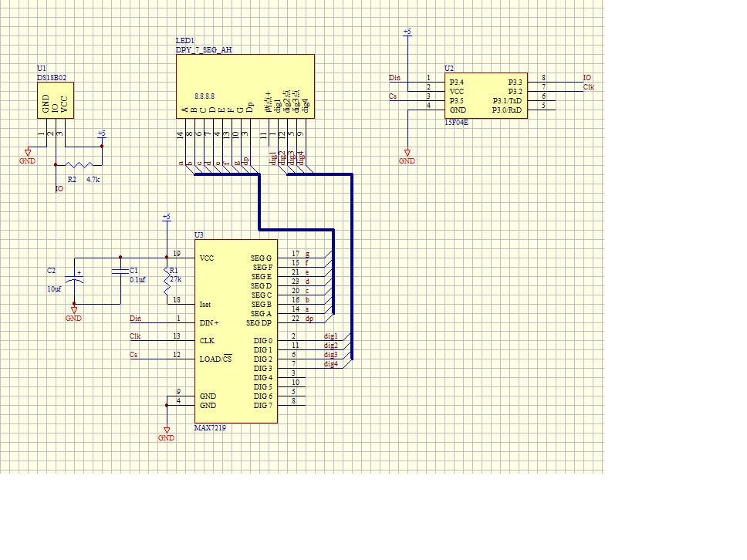747x560 pixels.
Task: Click the 4.7k resistor R2 symbol
Action: pyautogui.click(x=80, y=164)
